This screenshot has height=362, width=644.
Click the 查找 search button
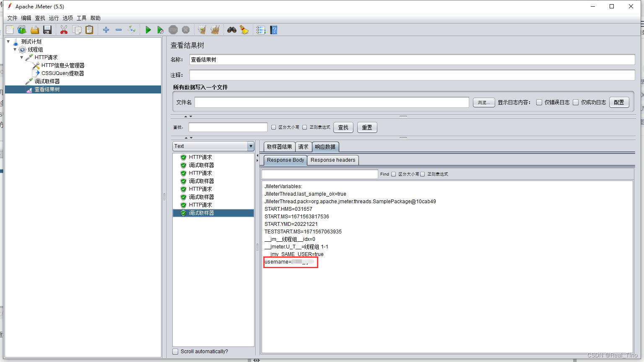coord(343,127)
